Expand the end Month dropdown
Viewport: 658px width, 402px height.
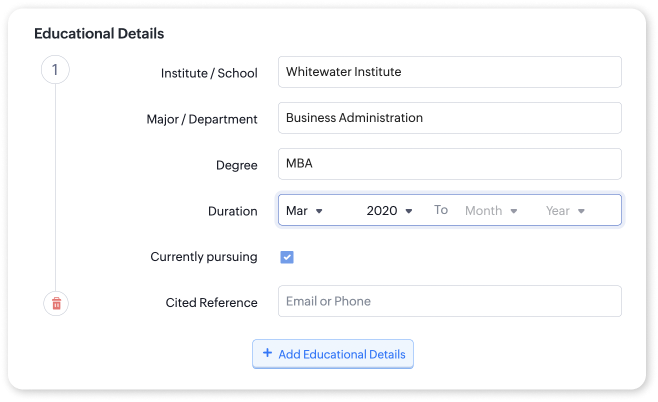tap(490, 211)
